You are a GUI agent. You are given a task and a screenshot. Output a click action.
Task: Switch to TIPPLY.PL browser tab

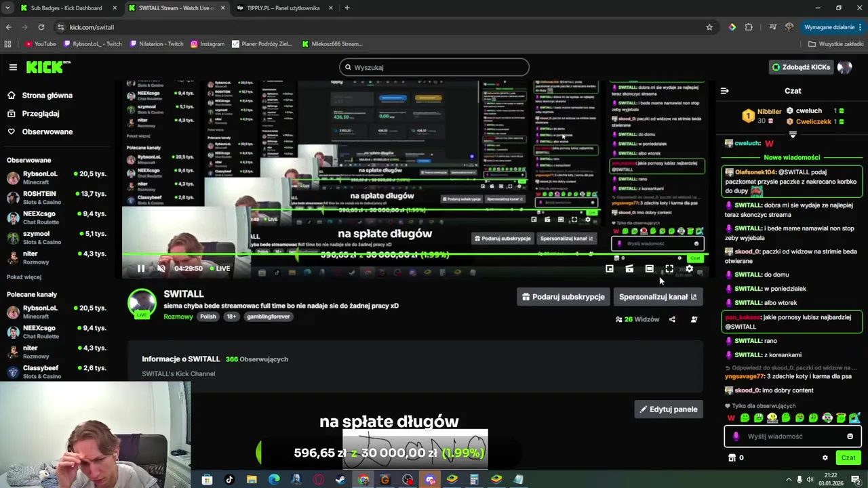(283, 8)
